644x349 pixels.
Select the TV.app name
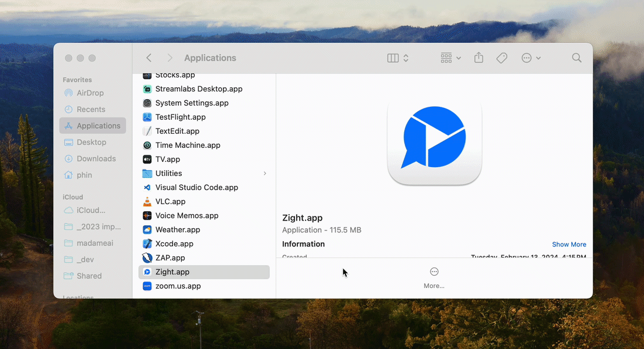[168, 159]
